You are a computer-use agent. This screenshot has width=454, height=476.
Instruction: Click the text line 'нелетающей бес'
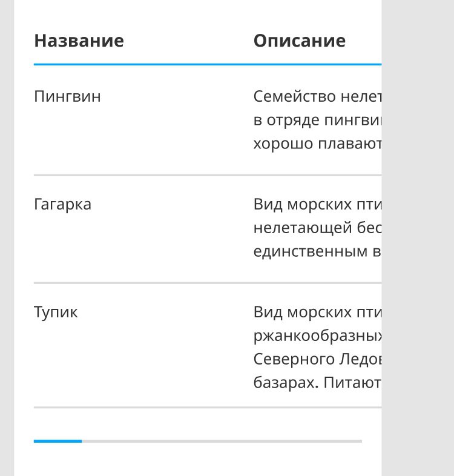tap(317, 228)
